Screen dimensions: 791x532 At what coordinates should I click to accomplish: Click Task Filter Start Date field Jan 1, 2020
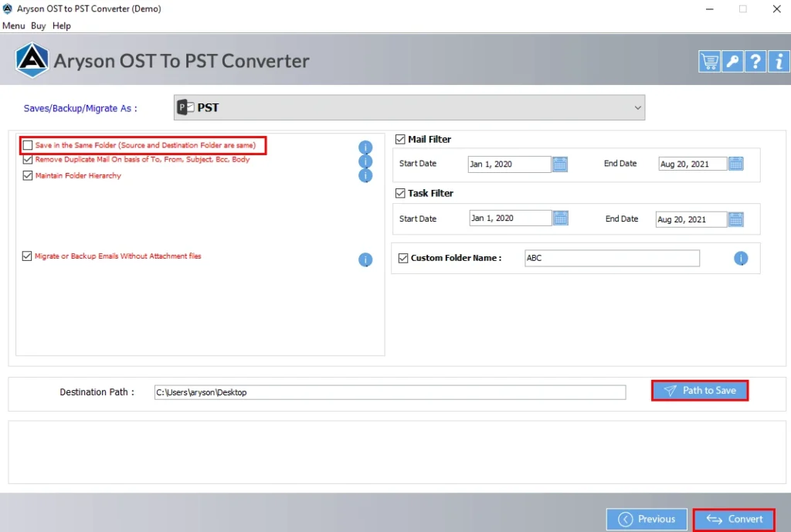(511, 219)
